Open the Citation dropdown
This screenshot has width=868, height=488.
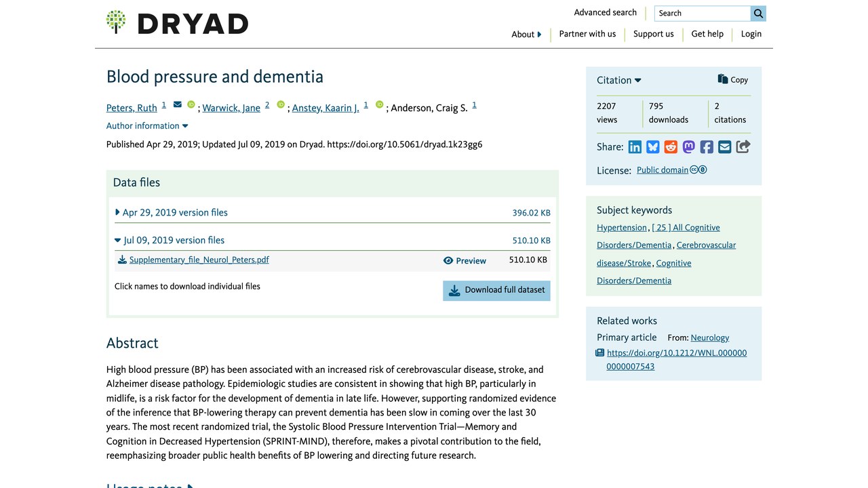point(619,80)
